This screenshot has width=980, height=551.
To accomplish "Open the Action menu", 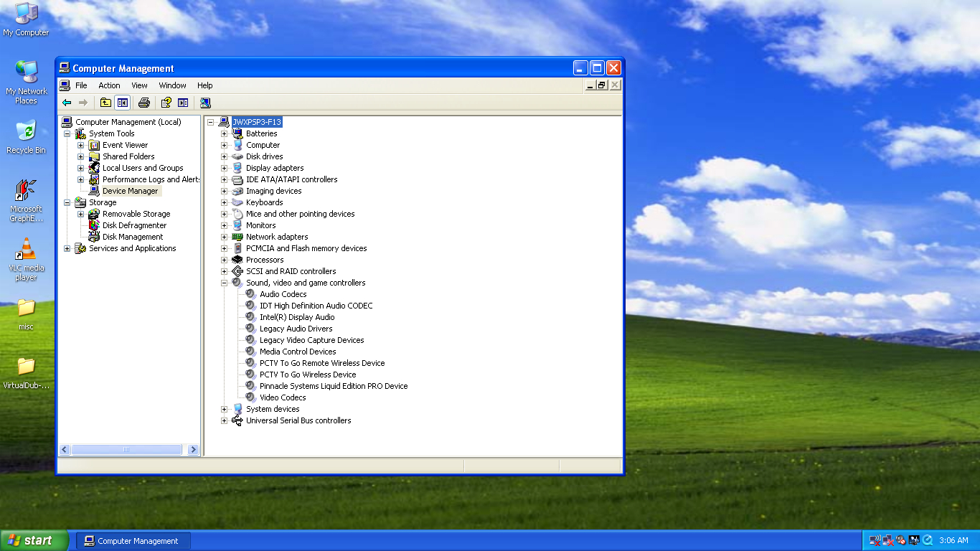I will 109,85.
